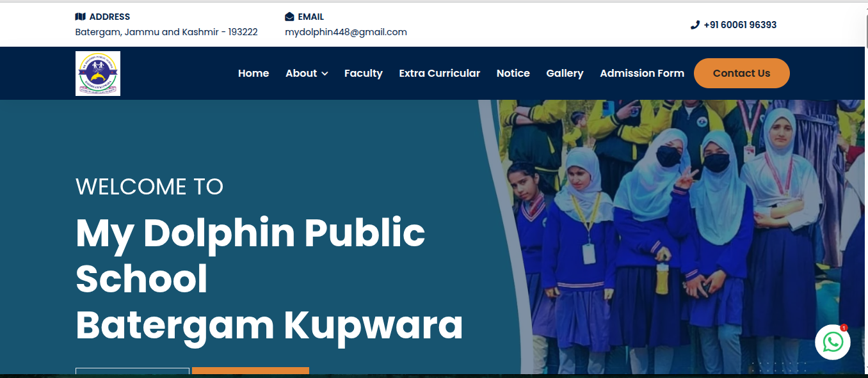Click the email link mydolphin448@gmail.com

(x=346, y=31)
